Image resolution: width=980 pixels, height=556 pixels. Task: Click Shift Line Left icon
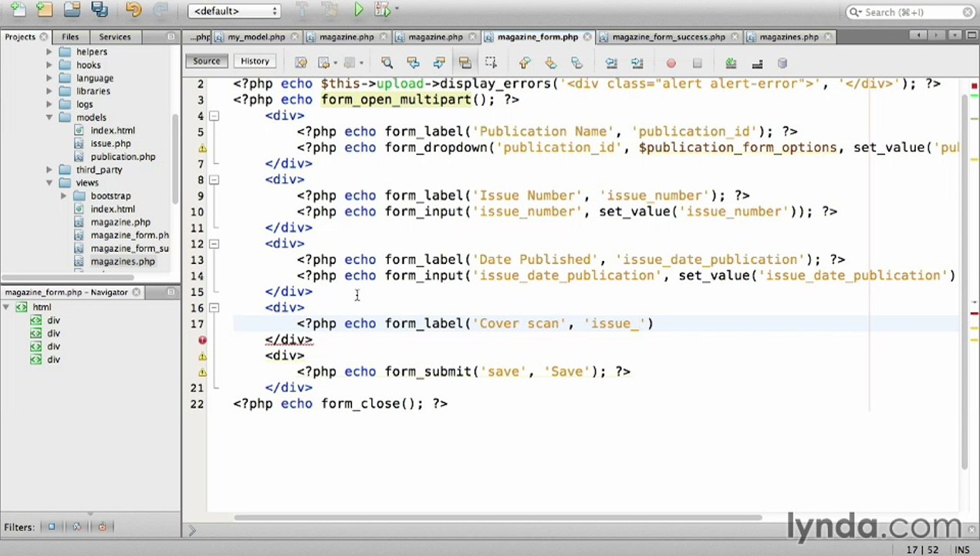(x=611, y=63)
